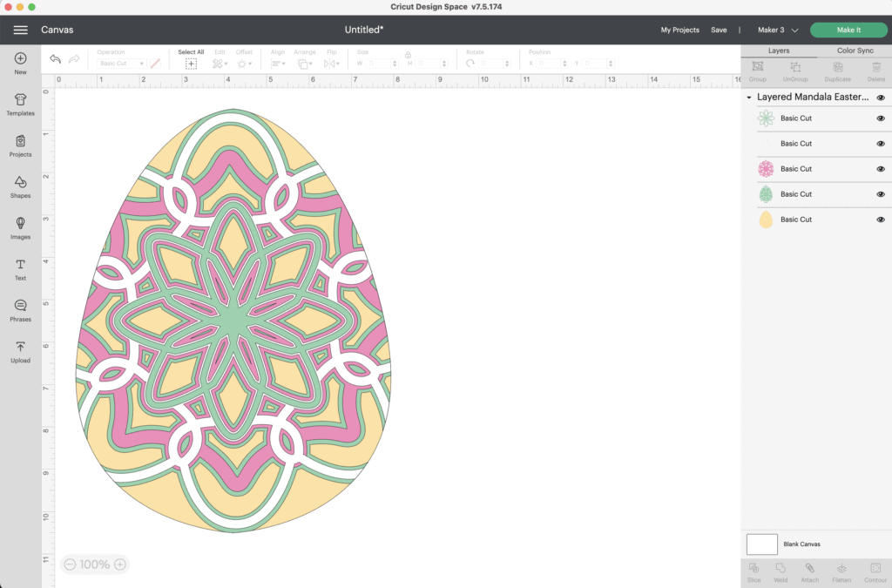This screenshot has width=892, height=588.
Task: Click the Size width W field
Action: point(382,64)
